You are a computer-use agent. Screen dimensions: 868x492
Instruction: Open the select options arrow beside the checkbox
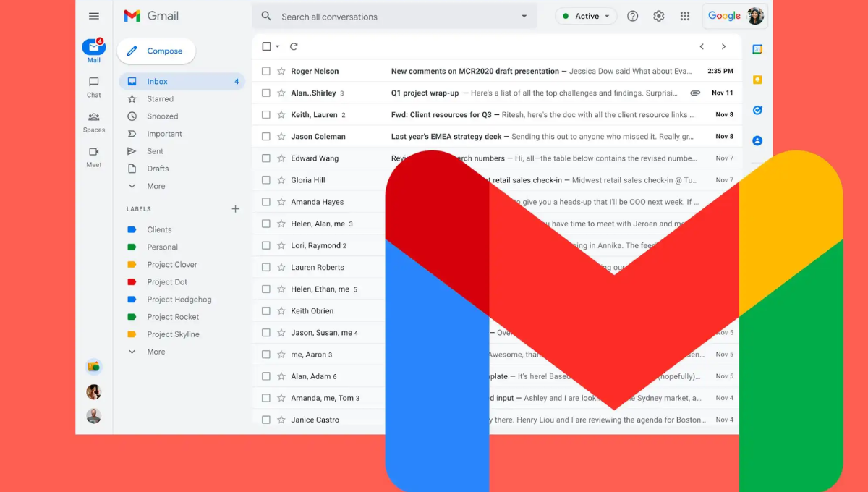coord(277,46)
